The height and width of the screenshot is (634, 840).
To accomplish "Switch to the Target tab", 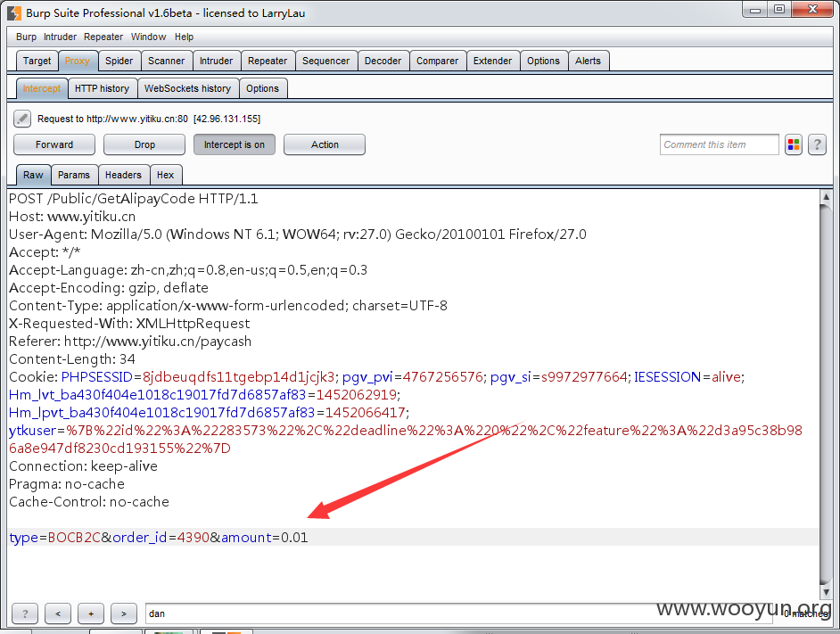I will pyautogui.click(x=37, y=62).
